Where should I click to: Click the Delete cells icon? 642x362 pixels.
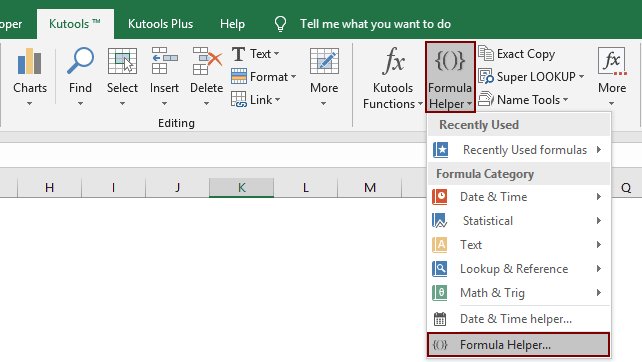point(207,61)
